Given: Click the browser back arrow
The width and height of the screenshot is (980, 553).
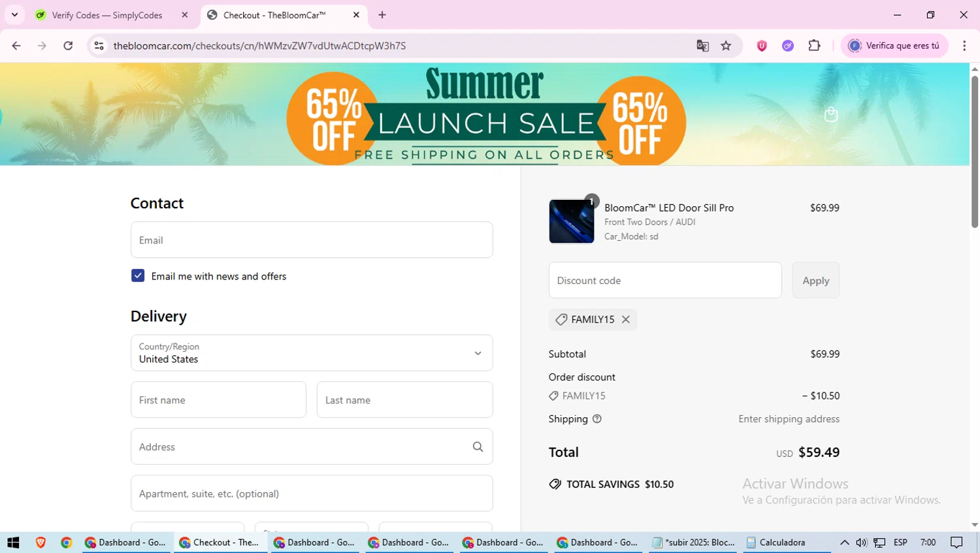Looking at the screenshot, I should 16,46.
